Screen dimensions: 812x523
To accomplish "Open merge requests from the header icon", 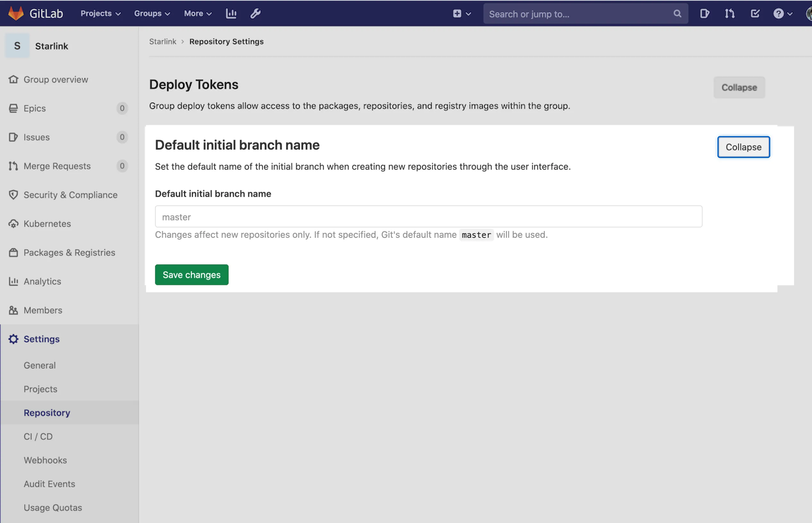I will [729, 13].
